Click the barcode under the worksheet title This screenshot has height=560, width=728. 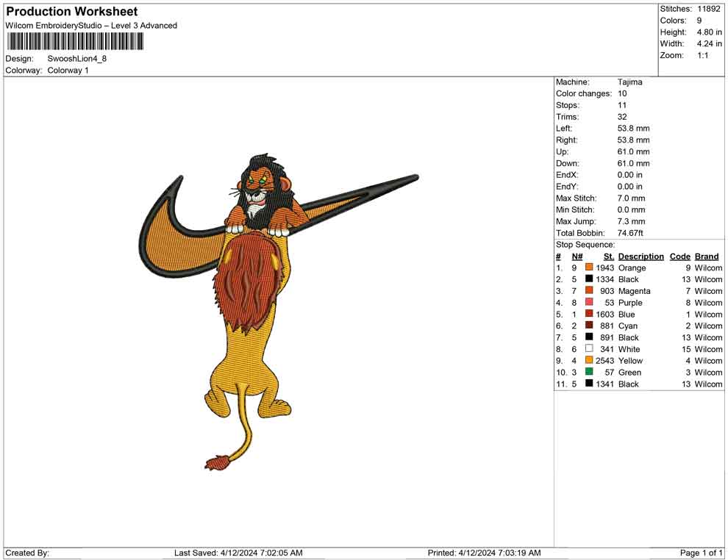75,42
